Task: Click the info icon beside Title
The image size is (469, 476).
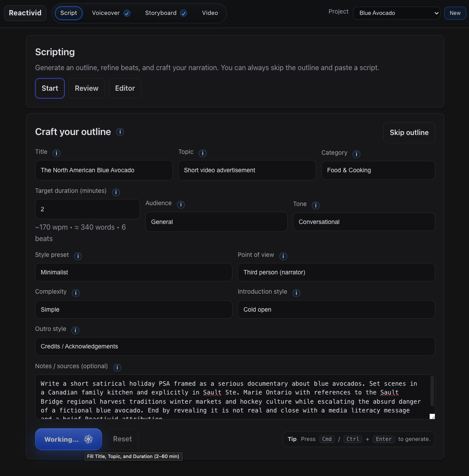Action: (x=56, y=153)
